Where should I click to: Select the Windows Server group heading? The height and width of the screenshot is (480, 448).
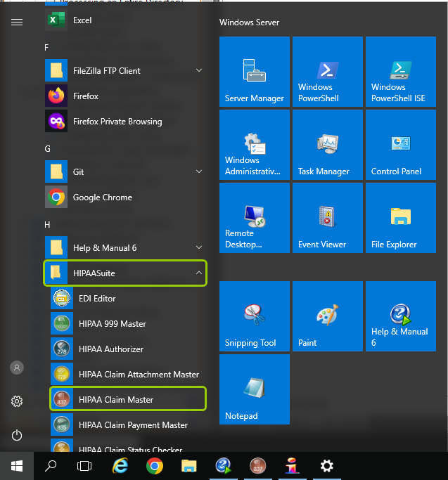[x=249, y=22]
